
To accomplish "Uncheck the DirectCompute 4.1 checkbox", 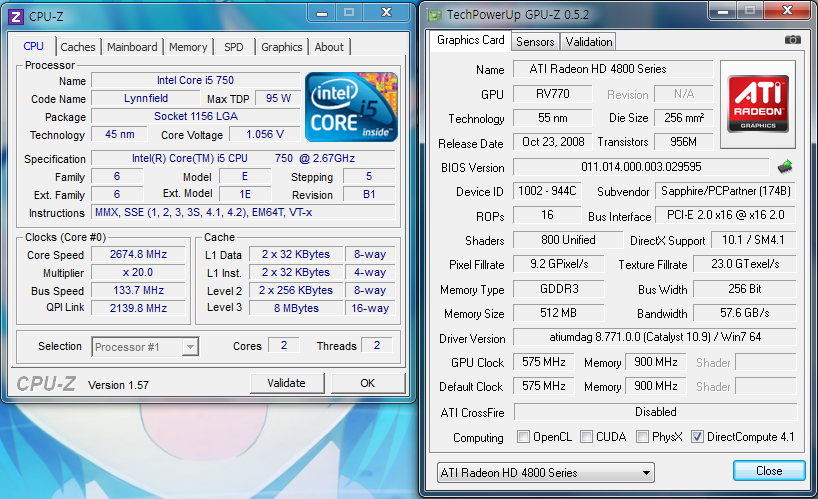I will coord(697,437).
